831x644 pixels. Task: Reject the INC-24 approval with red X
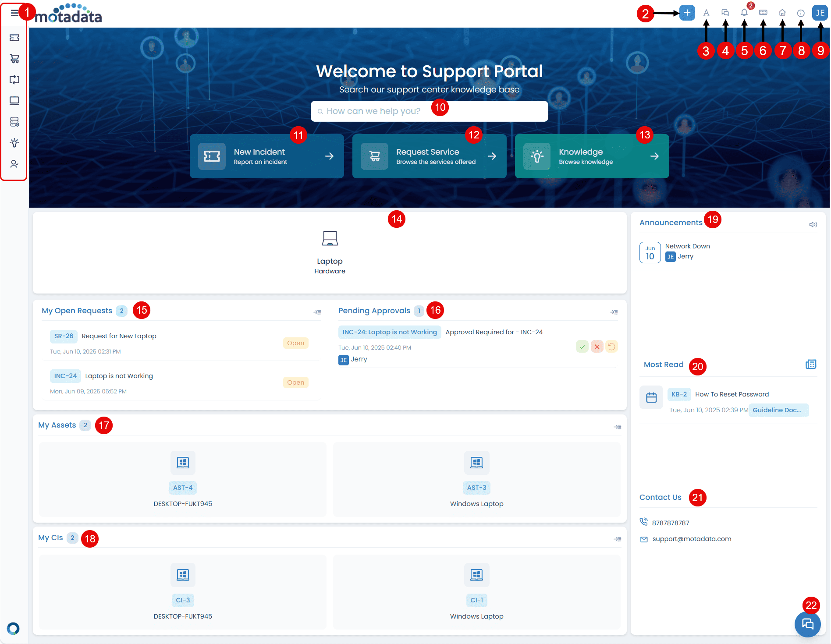(x=597, y=347)
